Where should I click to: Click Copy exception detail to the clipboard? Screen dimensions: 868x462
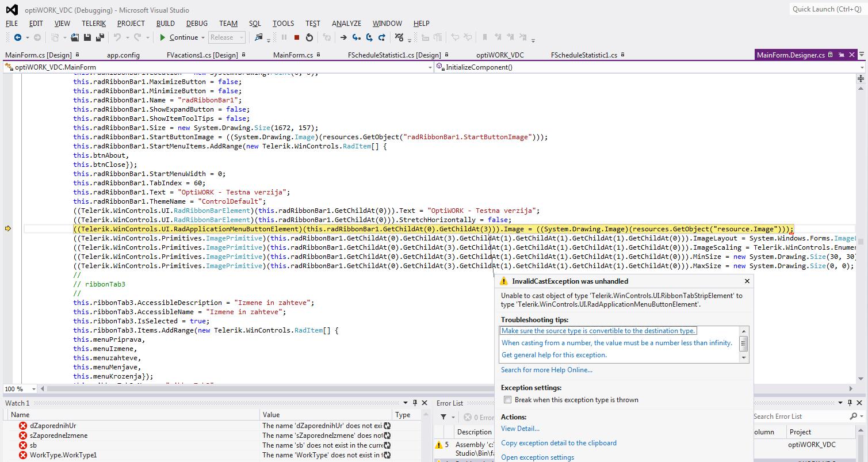pos(559,443)
